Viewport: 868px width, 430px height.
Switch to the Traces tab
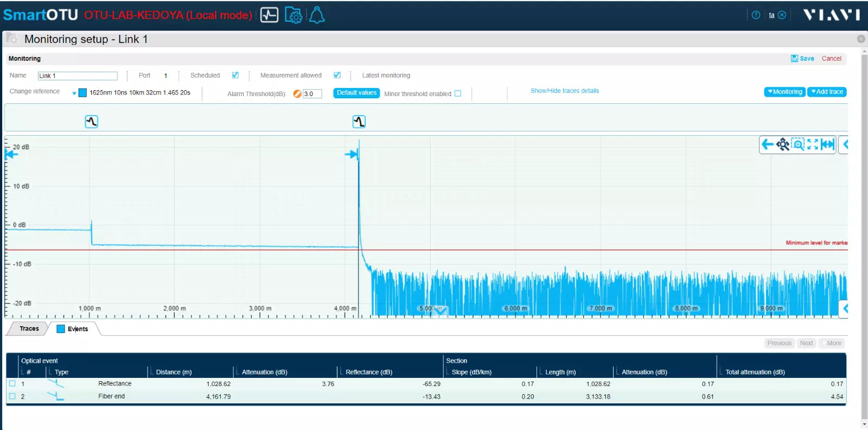coord(29,328)
